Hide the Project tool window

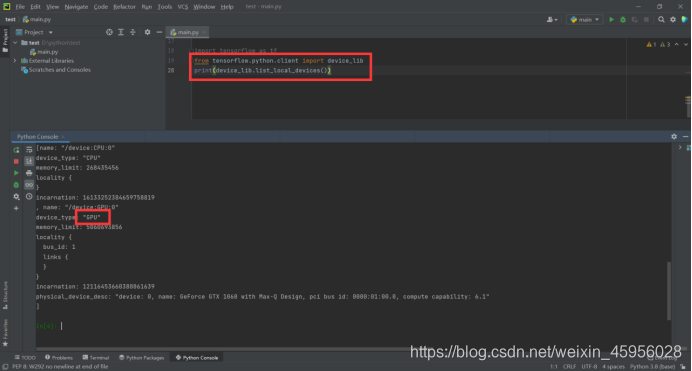coord(159,32)
